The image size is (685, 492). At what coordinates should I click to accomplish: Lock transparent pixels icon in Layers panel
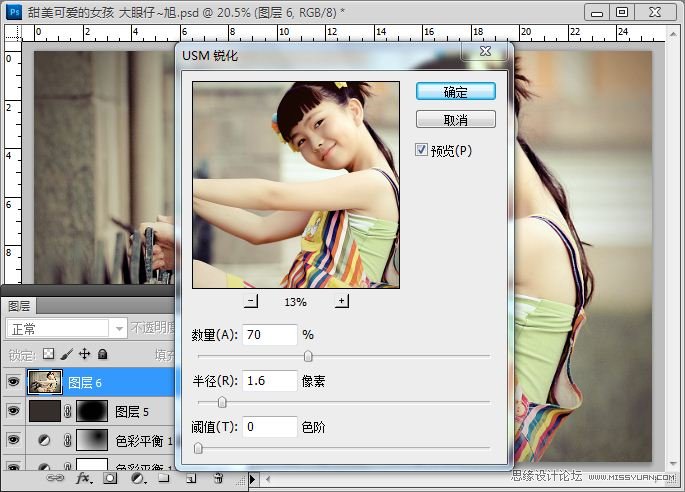click(48, 353)
